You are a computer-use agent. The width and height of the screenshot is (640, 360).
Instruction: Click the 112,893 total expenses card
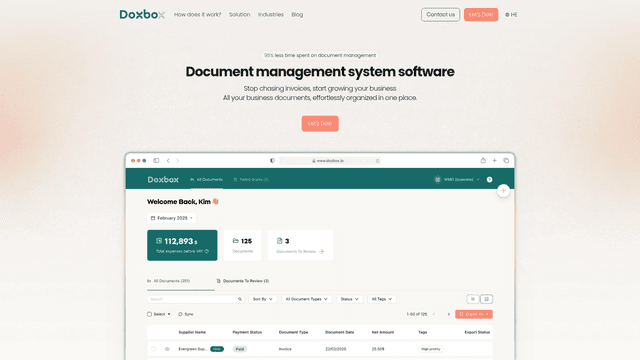click(182, 245)
